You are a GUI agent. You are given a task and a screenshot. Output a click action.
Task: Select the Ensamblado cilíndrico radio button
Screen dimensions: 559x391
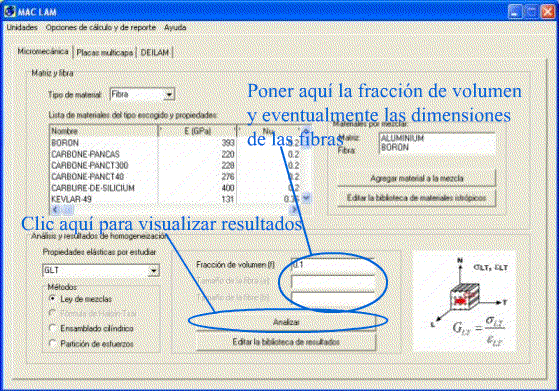52,328
